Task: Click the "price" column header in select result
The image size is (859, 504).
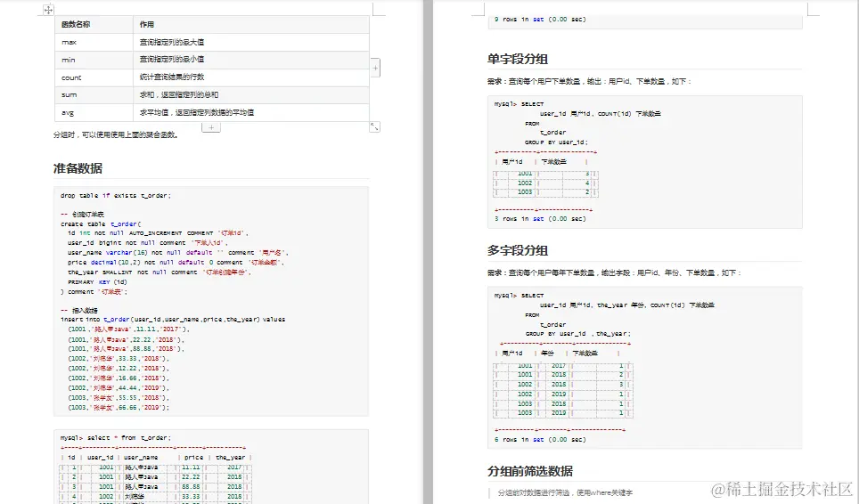Action: coord(193,458)
